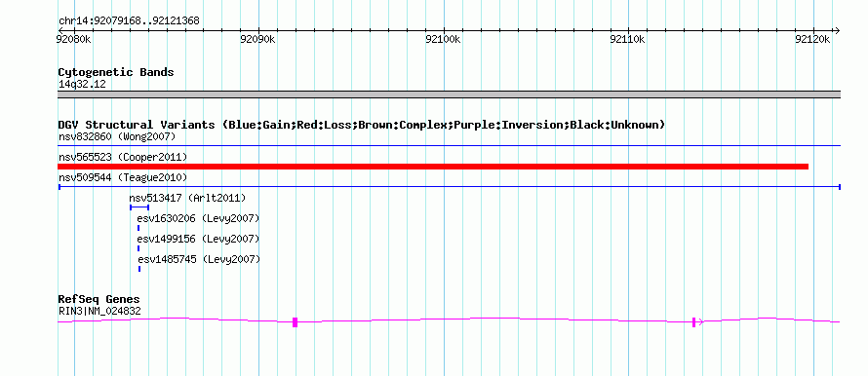Click the esv1630206 blue tick mark
Image resolution: width=868 pixels, height=376 pixels.
pyautogui.click(x=138, y=228)
